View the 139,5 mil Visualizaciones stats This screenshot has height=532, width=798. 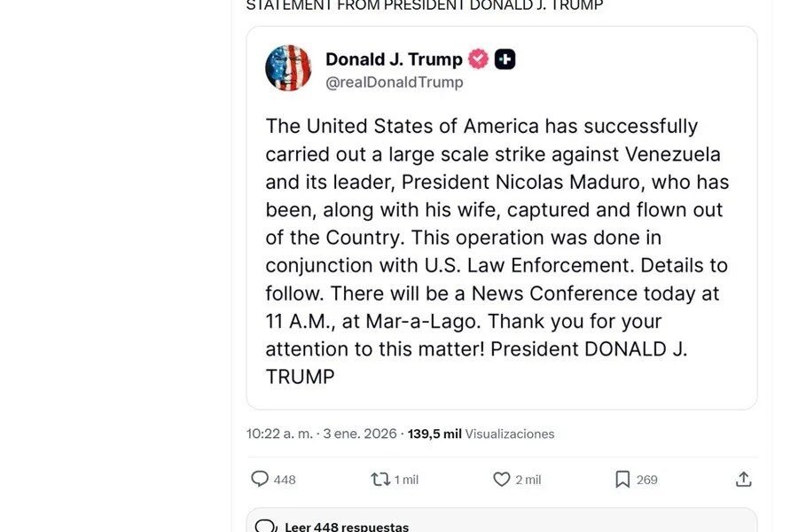coord(481,434)
